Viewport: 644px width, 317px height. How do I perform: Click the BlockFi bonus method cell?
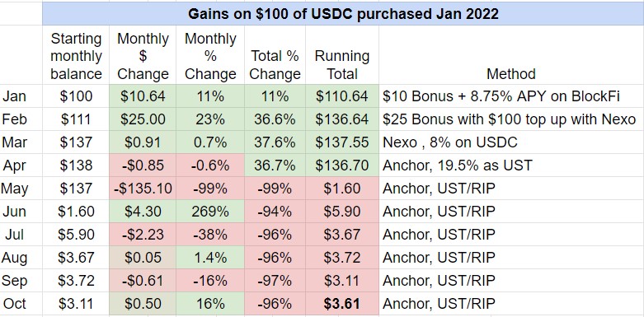(x=511, y=96)
